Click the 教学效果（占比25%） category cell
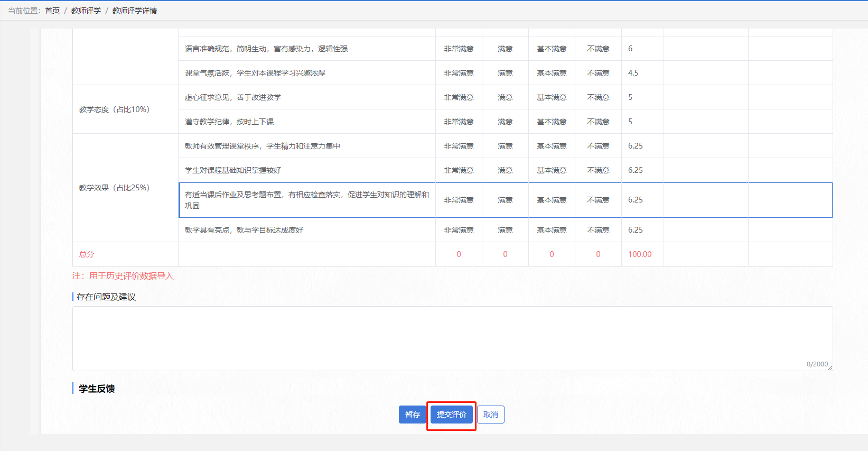 point(115,188)
